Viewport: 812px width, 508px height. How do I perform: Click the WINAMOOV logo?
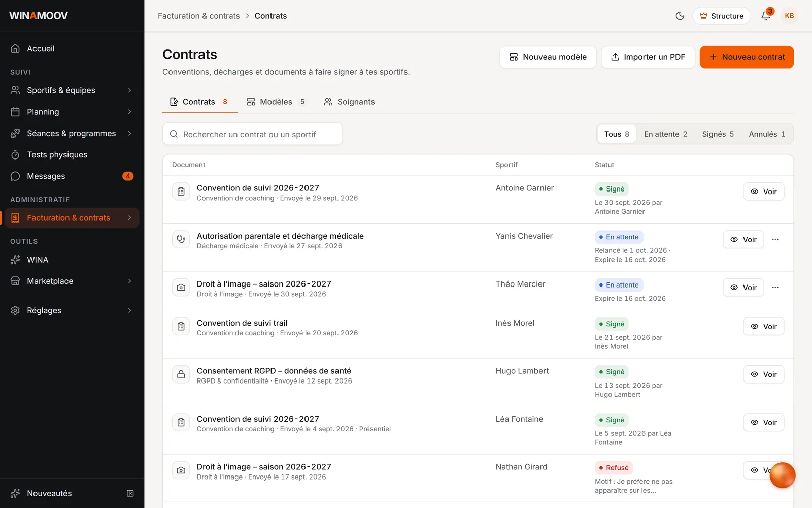coord(39,16)
